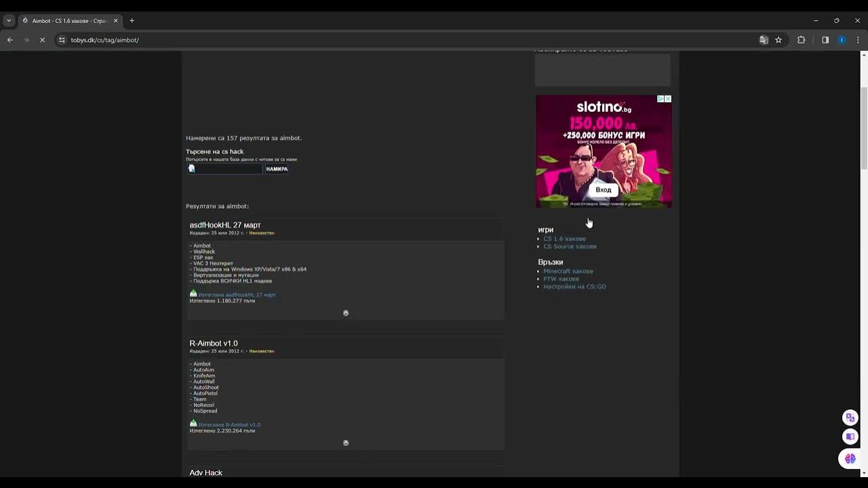
Task: Toggle the browser side panel
Action: point(825,40)
